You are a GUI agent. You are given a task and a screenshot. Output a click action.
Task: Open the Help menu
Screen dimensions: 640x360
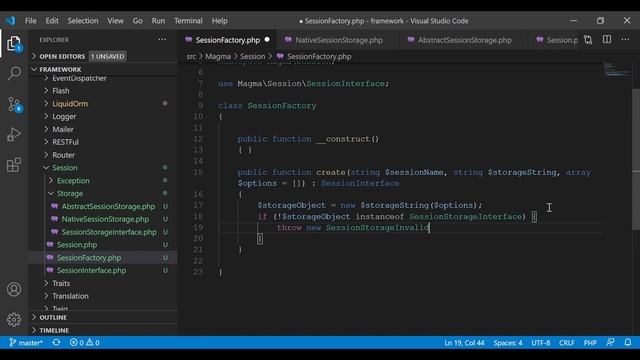point(220,21)
